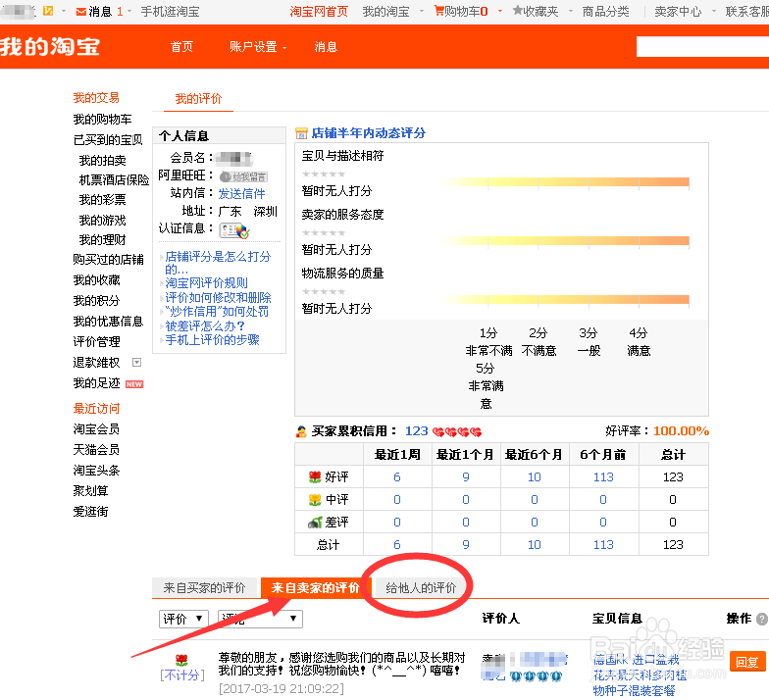The image size is (769, 700).
Task: Open 评价管理 in sidebar
Action: pyautogui.click(x=96, y=341)
